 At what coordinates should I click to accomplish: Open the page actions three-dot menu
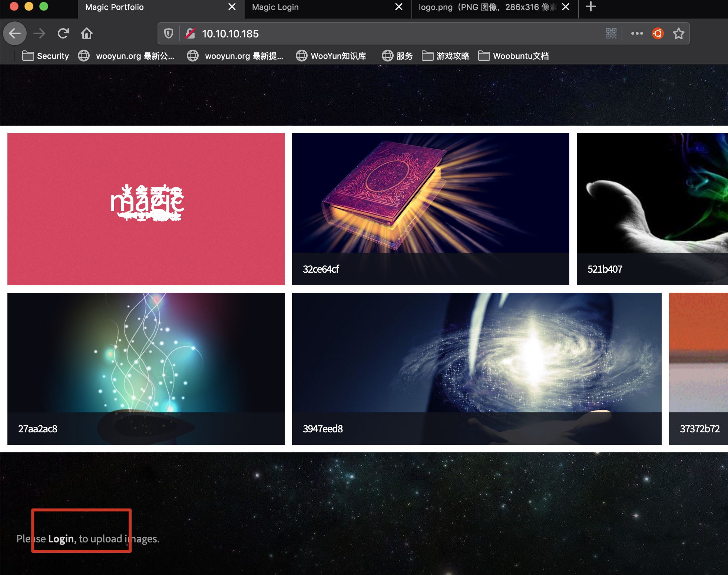(x=637, y=34)
